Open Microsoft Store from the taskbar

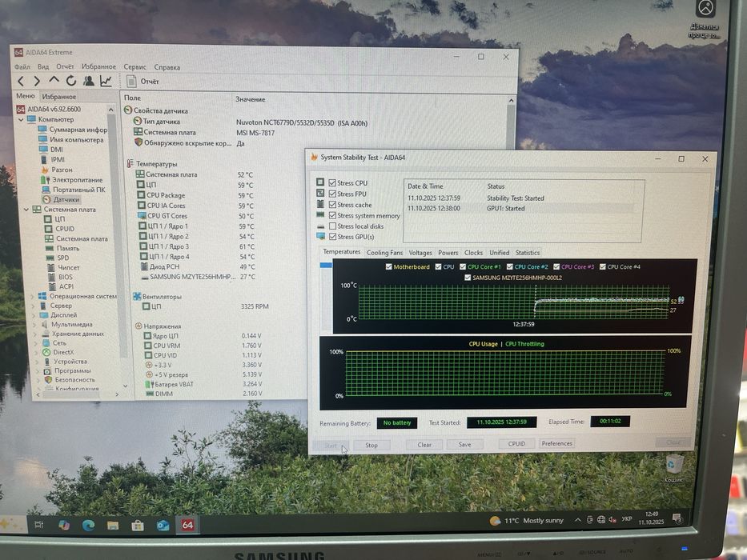(x=138, y=526)
